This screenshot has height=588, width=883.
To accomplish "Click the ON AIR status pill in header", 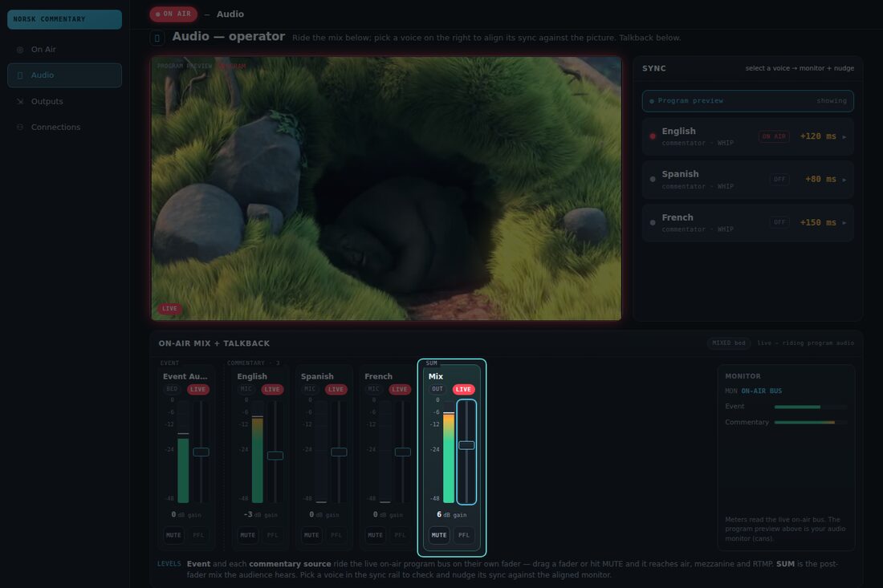I will (173, 14).
